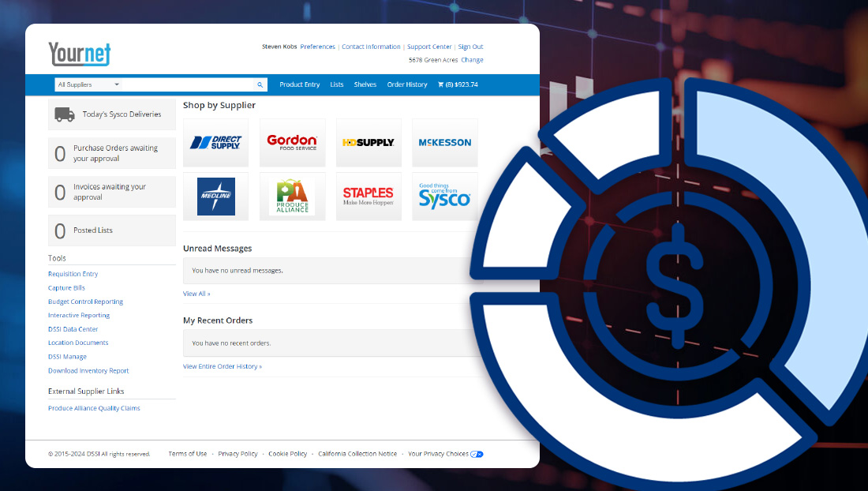This screenshot has width=868, height=491.
Task: Open the Shelves menu item
Action: pyautogui.click(x=365, y=84)
